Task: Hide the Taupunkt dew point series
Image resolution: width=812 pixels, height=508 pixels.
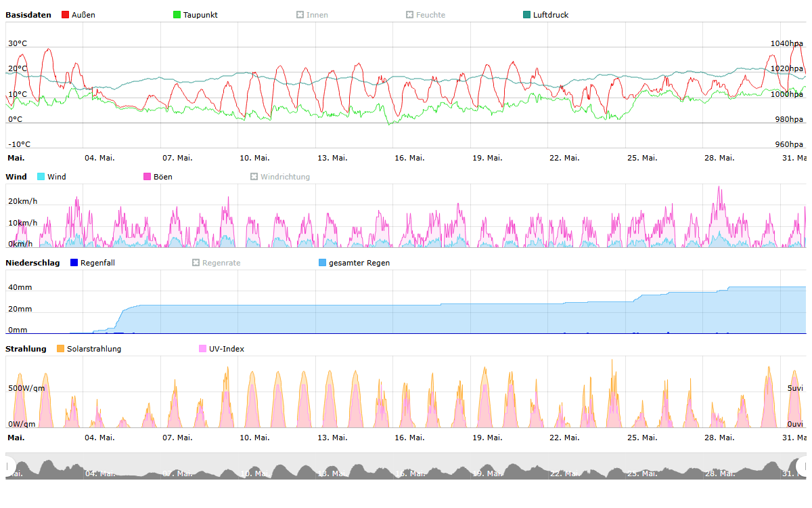Action: pyautogui.click(x=200, y=15)
